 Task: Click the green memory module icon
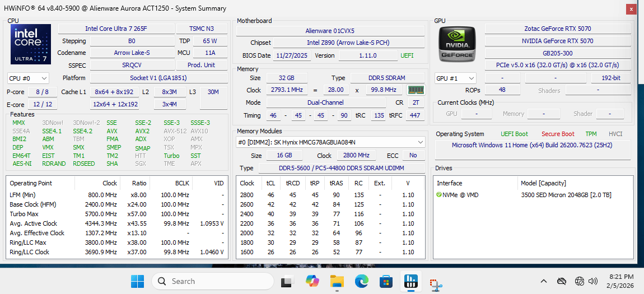coord(416,90)
